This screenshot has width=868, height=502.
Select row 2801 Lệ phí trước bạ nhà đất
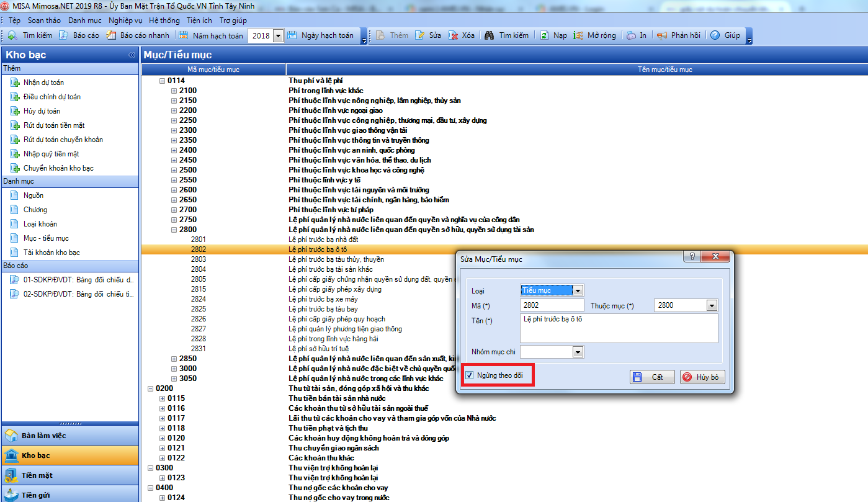point(504,240)
